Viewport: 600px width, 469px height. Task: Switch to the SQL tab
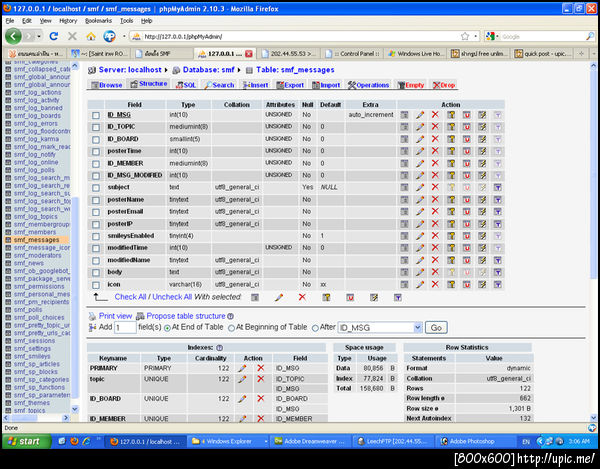[x=186, y=85]
